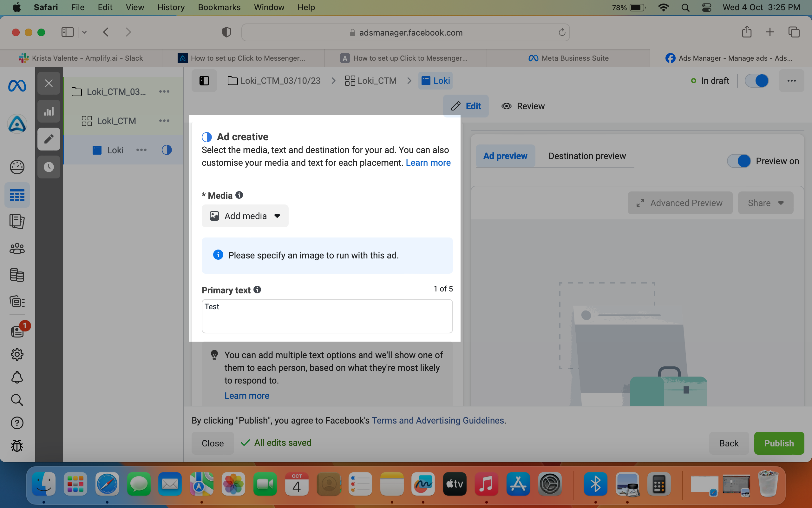812x508 pixels.
Task: Toggle the ad on/off switch near In draft
Action: [x=756, y=81]
